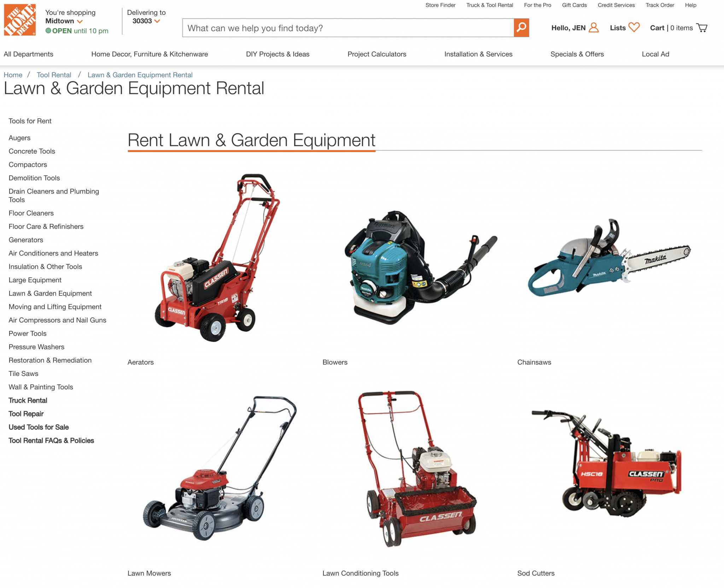Open Lists heart icon
The width and height of the screenshot is (724, 588).
pyautogui.click(x=634, y=27)
